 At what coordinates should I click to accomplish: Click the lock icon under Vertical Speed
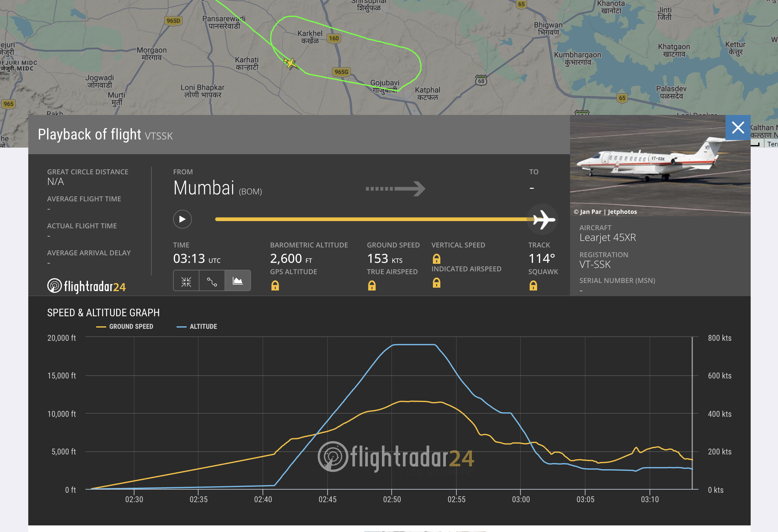[437, 259]
